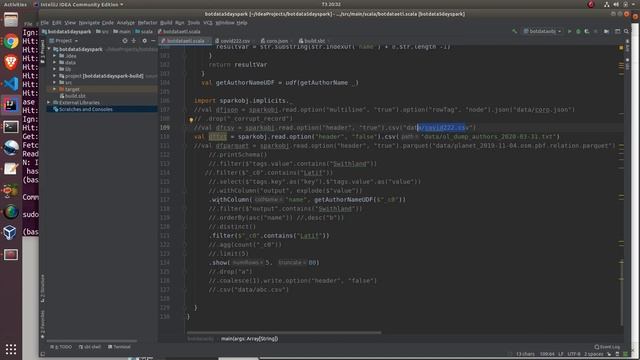Open Project panel settings gear
The width and height of the screenshot is (640, 360).
coord(144,41)
